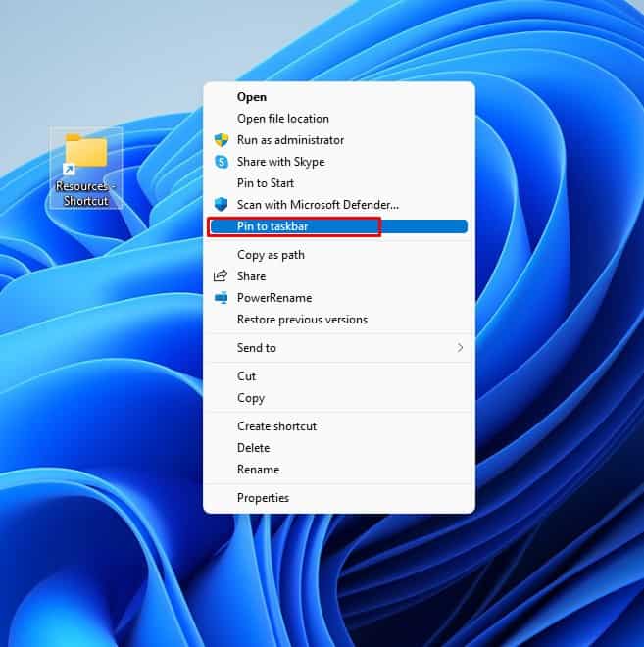
Task: Choose Restore previous versions
Action: pyautogui.click(x=339, y=320)
